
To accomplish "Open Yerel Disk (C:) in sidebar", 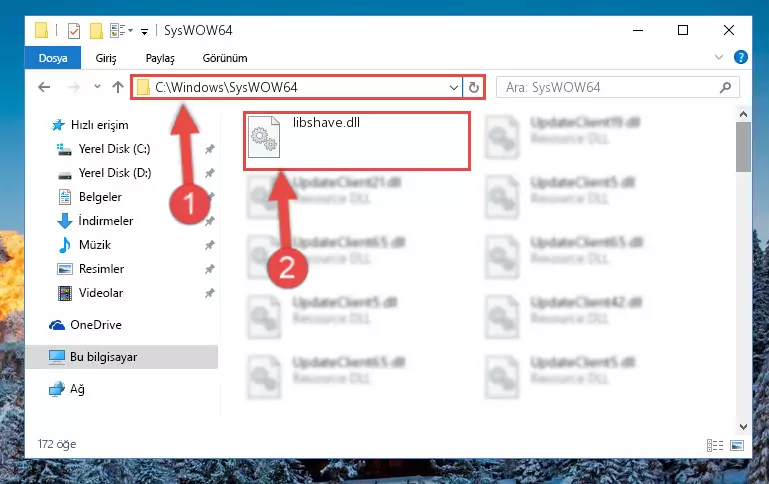I will (x=114, y=149).
